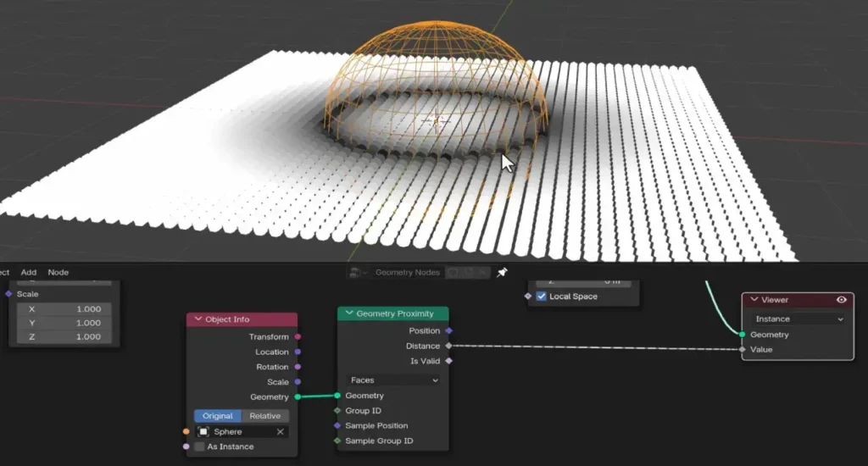Clear the Sphere object with the X icon
Image resolution: width=868 pixels, height=466 pixels.
(280, 431)
